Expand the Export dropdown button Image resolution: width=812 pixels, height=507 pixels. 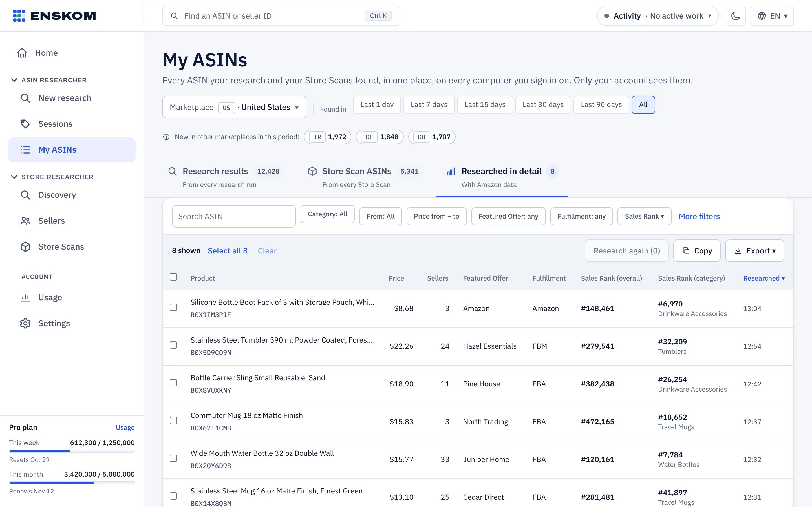pos(754,251)
